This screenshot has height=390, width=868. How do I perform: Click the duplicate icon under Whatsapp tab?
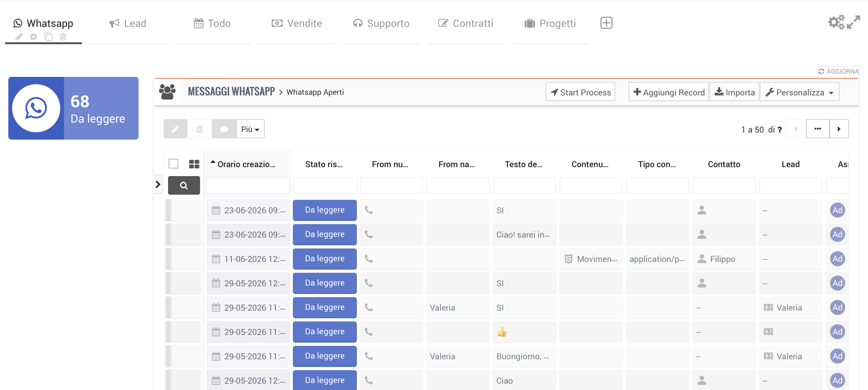48,37
